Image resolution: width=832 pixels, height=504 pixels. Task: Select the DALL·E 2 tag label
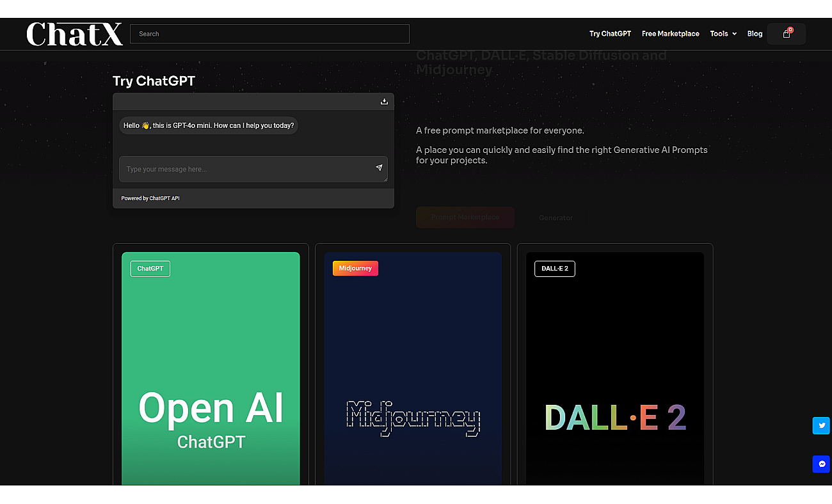(x=555, y=269)
